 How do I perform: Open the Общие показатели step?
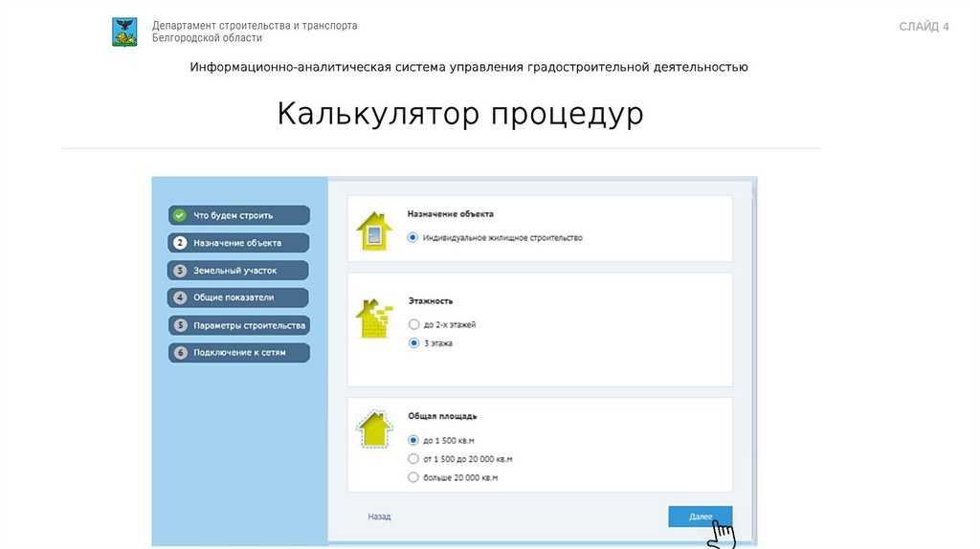point(239,297)
